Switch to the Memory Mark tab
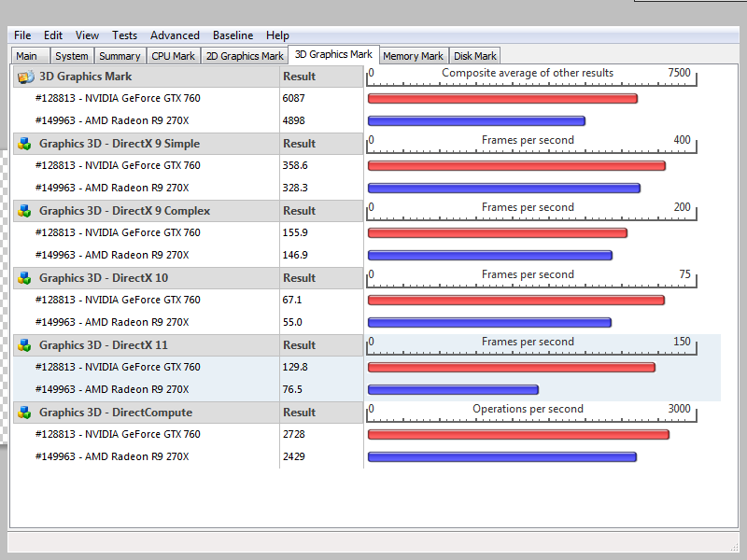Viewport: 747px width, 560px height. coord(413,56)
